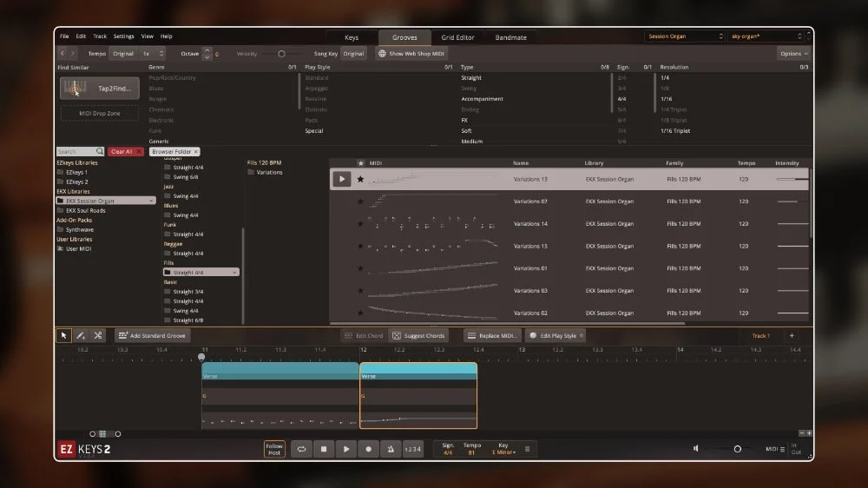Open the Edit menu
The height and width of the screenshot is (488, 868).
click(x=81, y=36)
